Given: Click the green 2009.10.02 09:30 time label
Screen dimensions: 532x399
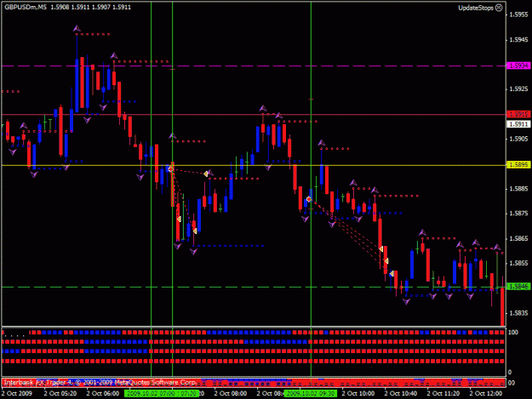Looking at the screenshot, I should (x=311, y=394).
